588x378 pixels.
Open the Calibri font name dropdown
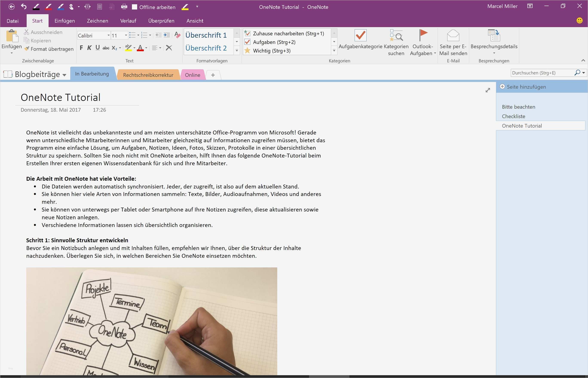pyautogui.click(x=108, y=35)
